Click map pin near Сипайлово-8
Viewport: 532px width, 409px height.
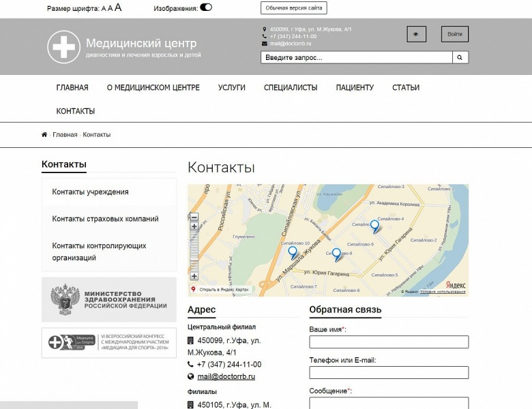tap(336, 255)
